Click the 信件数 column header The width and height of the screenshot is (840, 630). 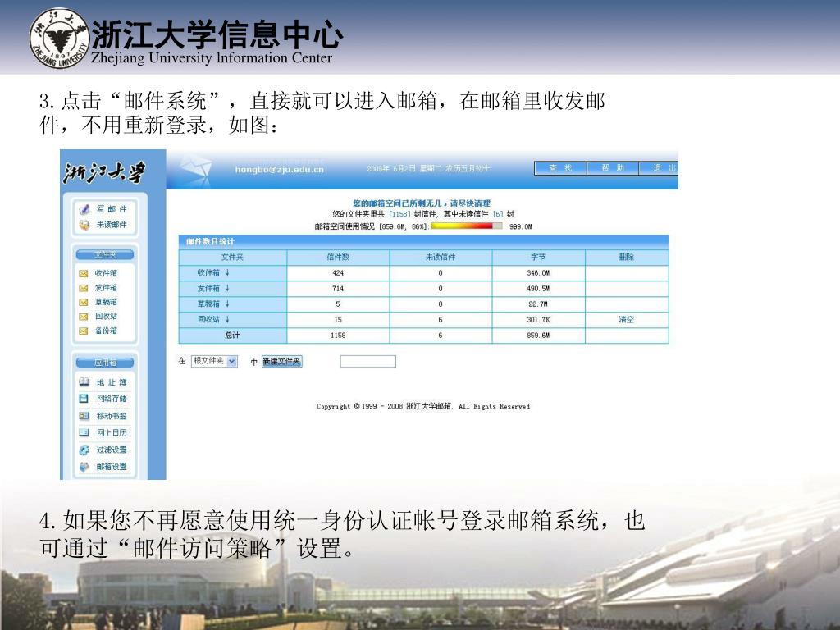tap(338, 257)
